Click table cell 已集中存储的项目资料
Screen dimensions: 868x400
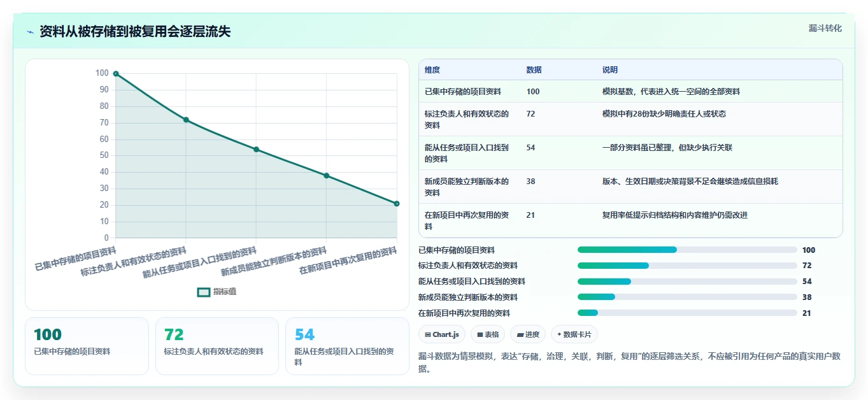[x=463, y=92]
